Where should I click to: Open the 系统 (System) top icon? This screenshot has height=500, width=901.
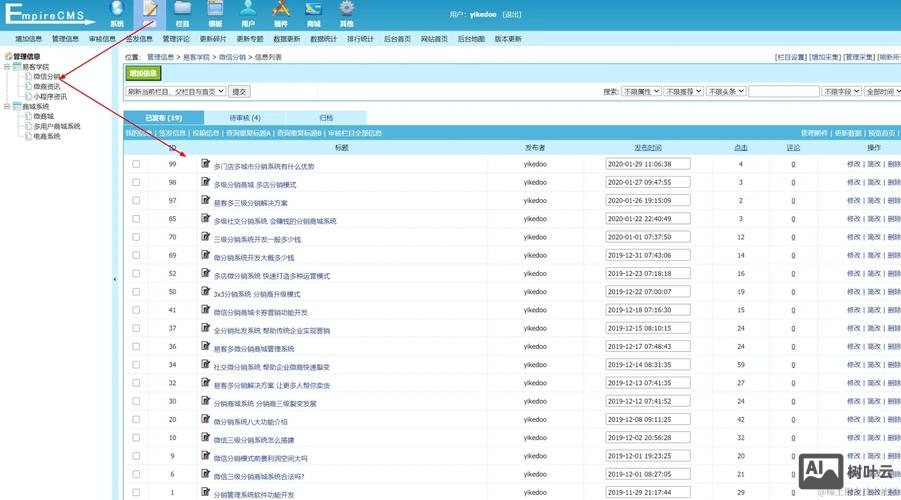coord(117,14)
